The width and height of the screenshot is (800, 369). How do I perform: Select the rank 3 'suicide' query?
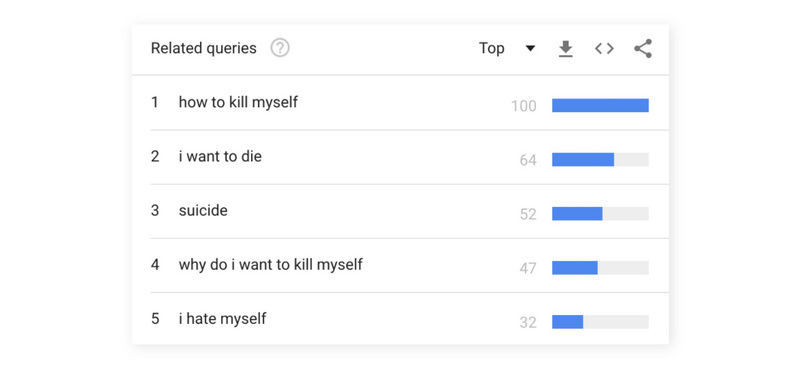[203, 211]
